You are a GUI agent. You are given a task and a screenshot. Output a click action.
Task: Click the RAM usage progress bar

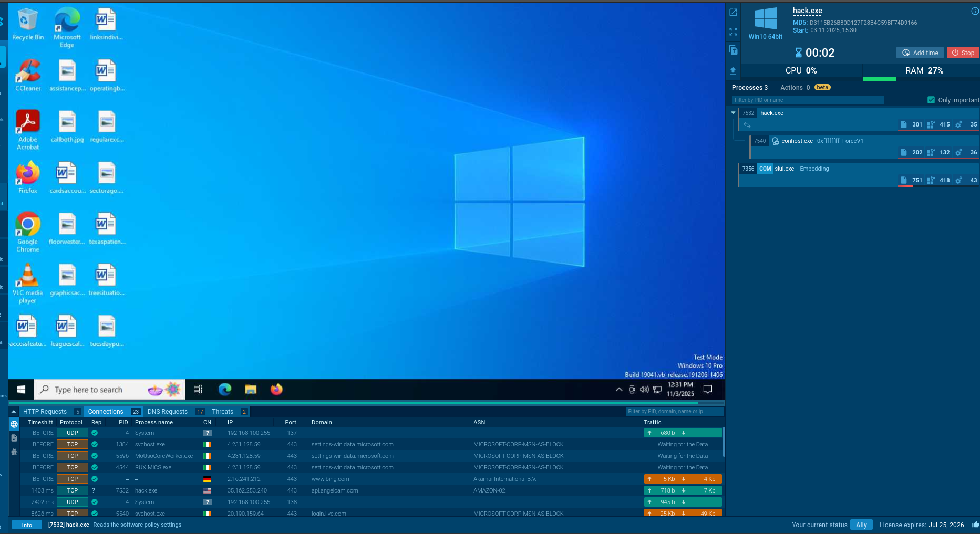[x=880, y=79]
